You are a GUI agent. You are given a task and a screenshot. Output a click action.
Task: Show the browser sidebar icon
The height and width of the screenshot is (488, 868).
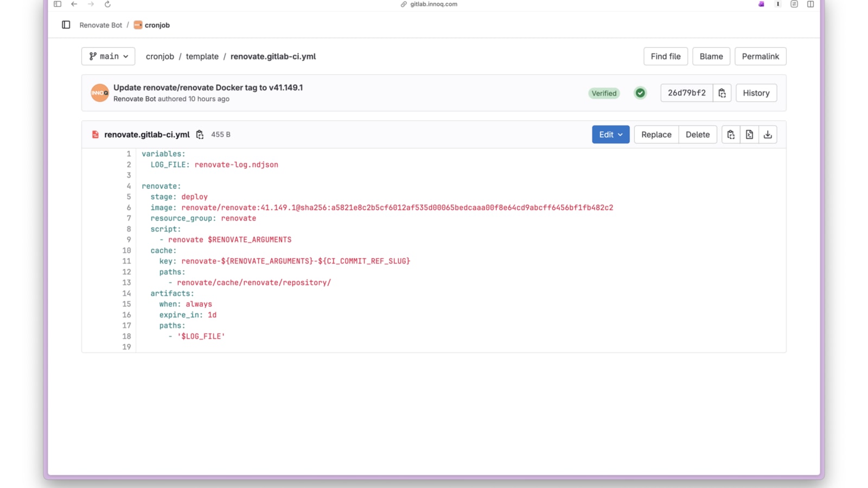58,4
